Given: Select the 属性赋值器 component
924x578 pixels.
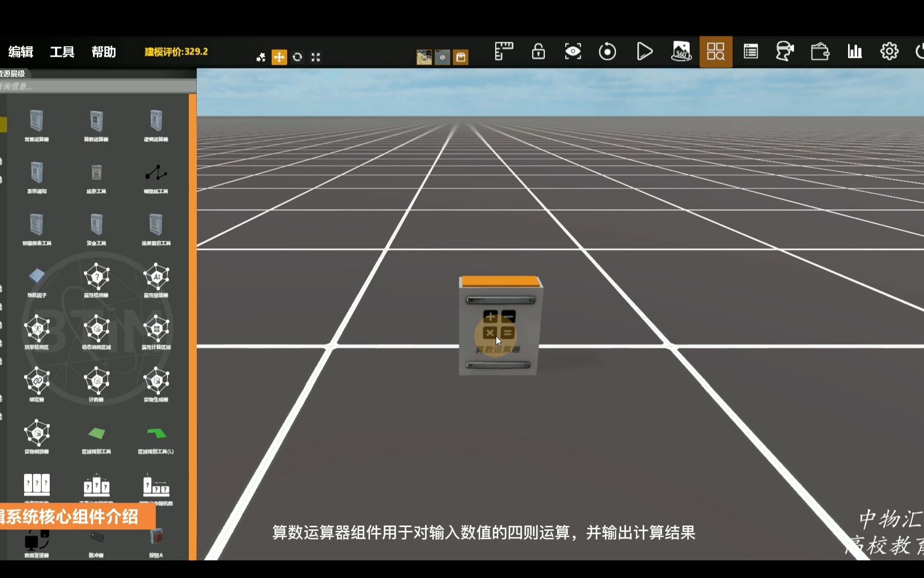Looking at the screenshot, I should point(156,280).
